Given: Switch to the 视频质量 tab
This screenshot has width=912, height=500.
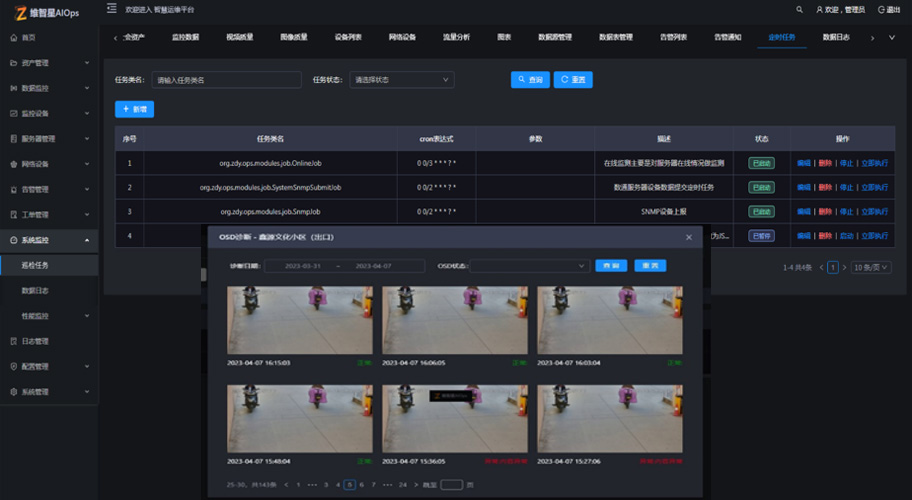Looking at the screenshot, I should [x=240, y=37].
